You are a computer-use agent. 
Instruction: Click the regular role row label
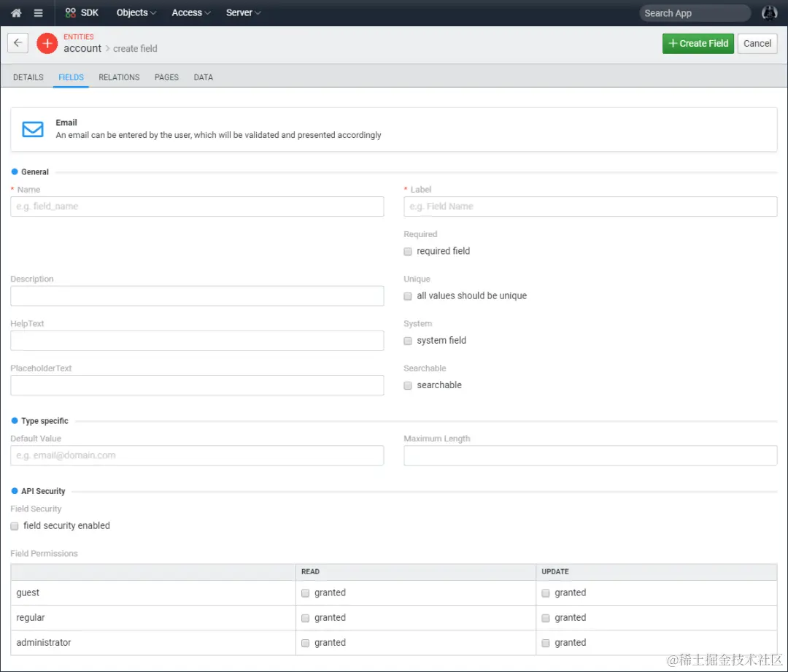(x=30, y=617)
